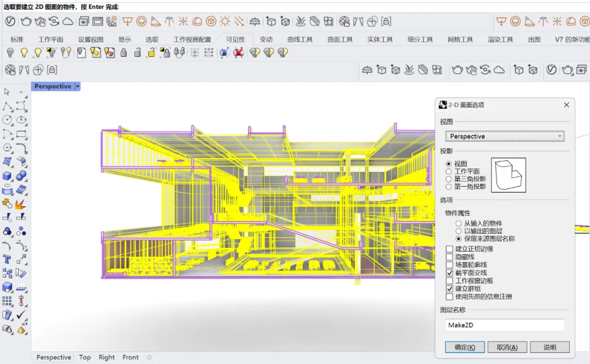The width and height of the screenshot is (590, 364).
Task: Select the 以输出的图层 radio button
Action: pyautogui.click(x=458, y=231)
